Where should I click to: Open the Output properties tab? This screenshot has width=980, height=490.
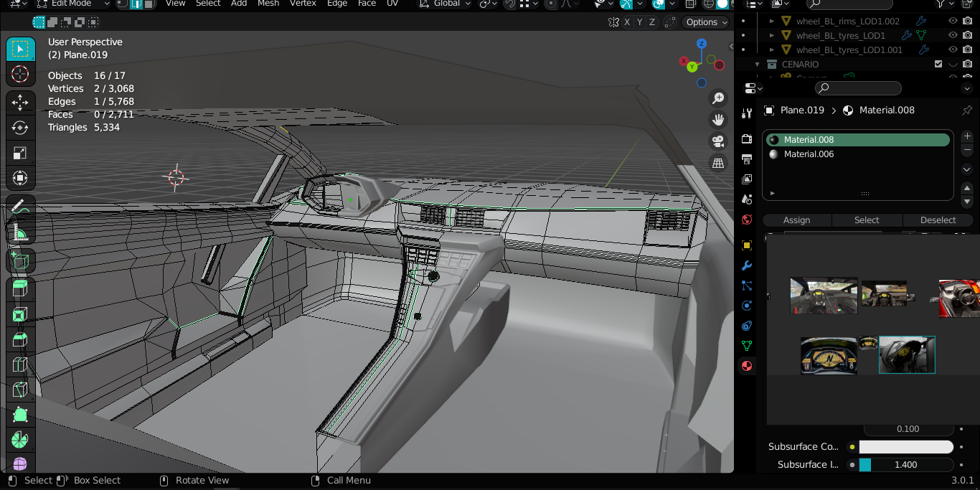(x=747, y=159)
